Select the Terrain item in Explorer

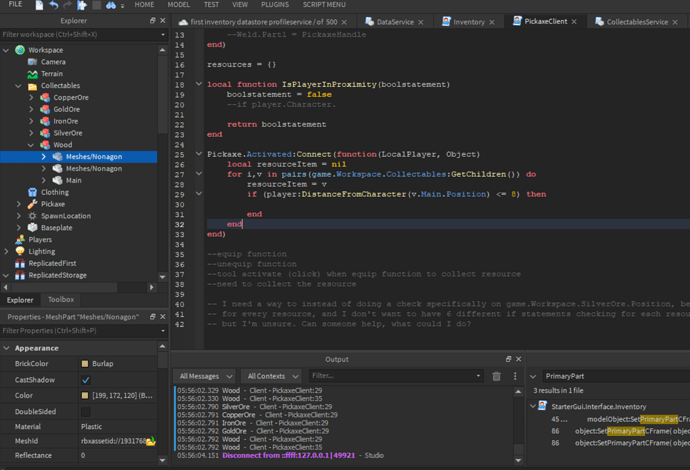point(52,74)
